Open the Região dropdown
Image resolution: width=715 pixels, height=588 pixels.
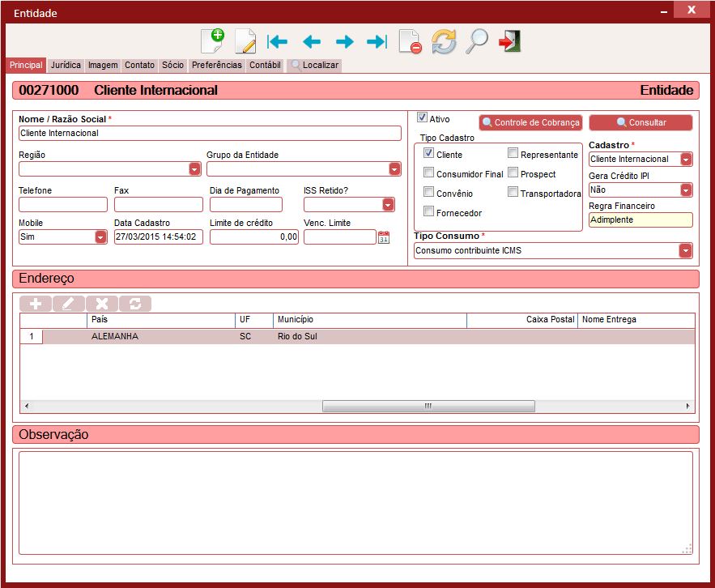pos(194,169)
